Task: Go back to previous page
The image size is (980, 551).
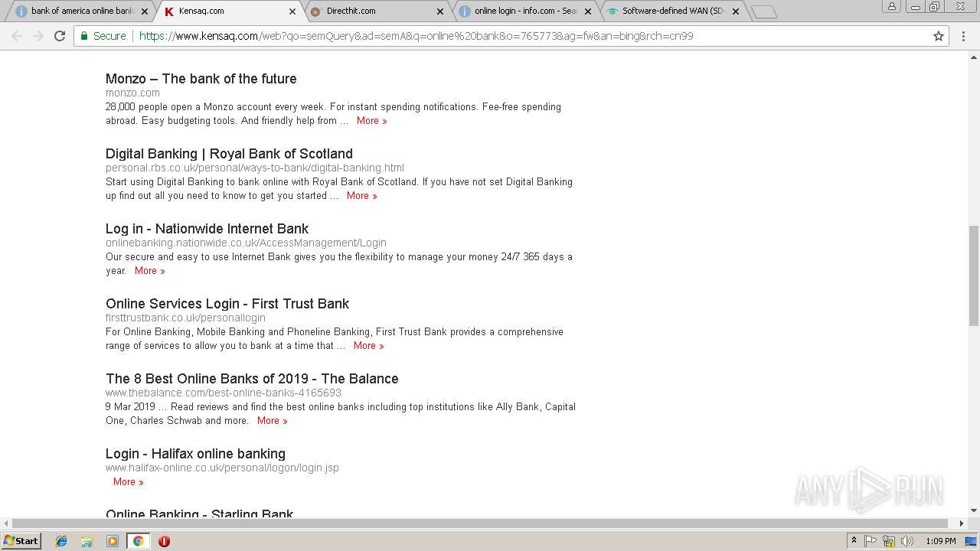Action: pyautogui.click(x=17, y=36)
